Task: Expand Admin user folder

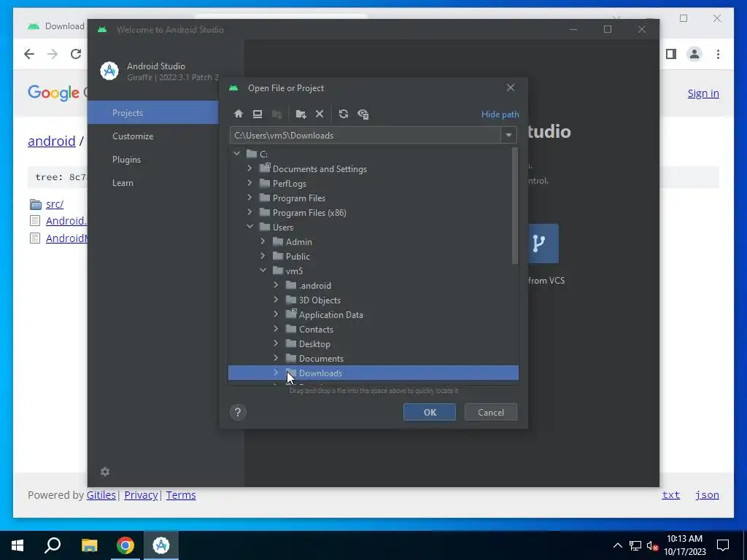Action: coord(263,241)
